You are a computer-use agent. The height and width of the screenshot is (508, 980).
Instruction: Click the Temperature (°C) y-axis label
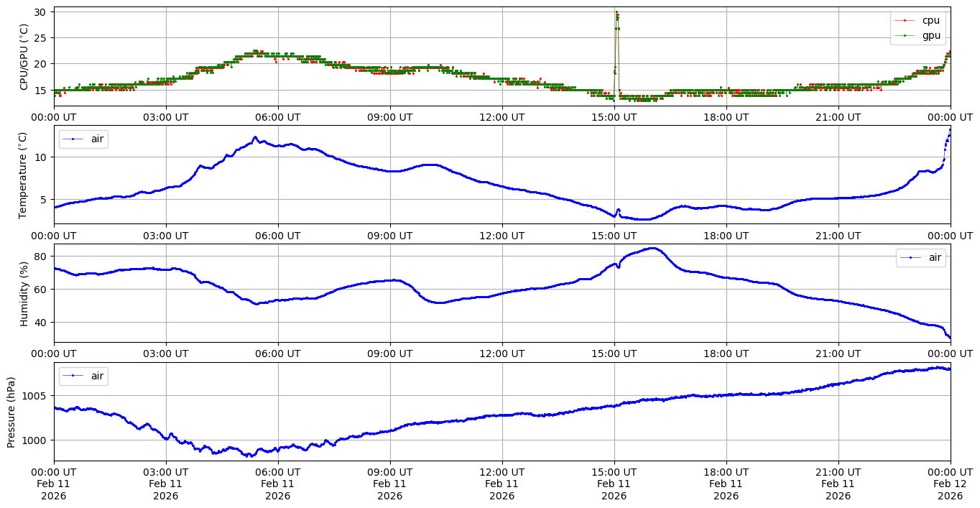pos(24,175)
